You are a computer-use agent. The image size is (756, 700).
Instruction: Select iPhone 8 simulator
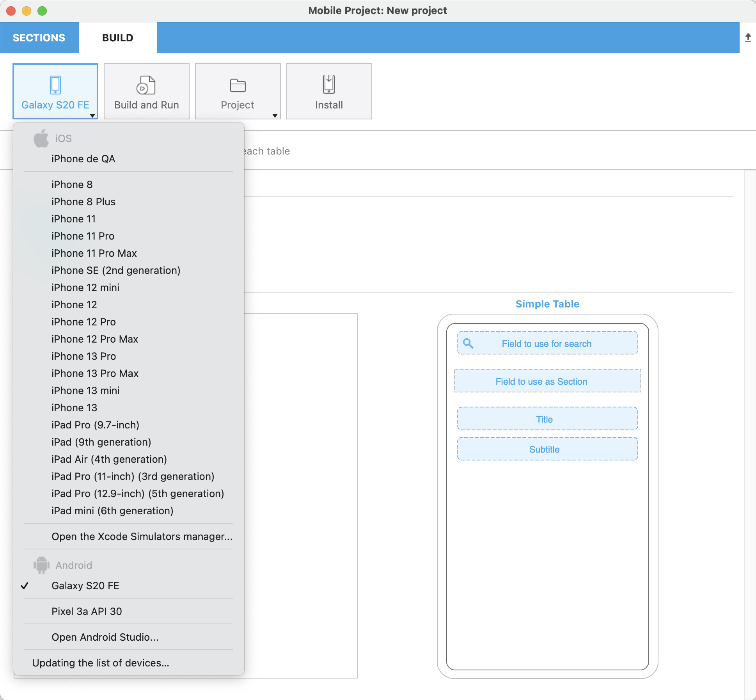129,185
